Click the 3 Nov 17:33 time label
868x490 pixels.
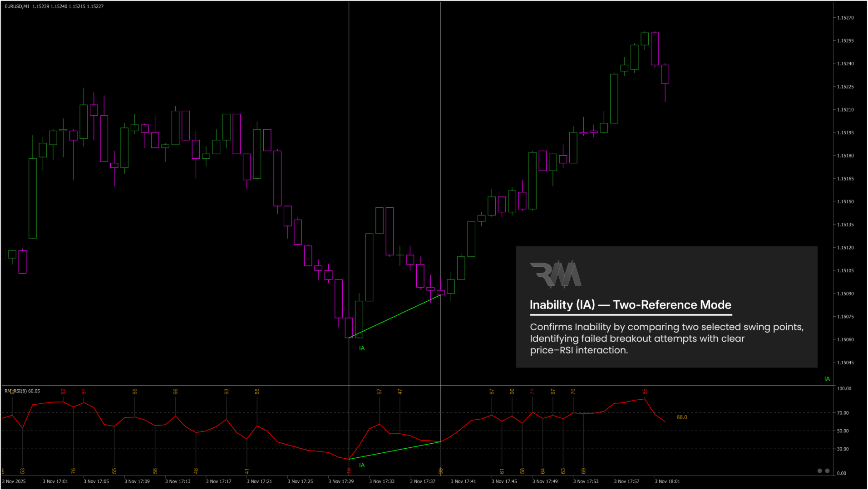[x=382, y=481]
